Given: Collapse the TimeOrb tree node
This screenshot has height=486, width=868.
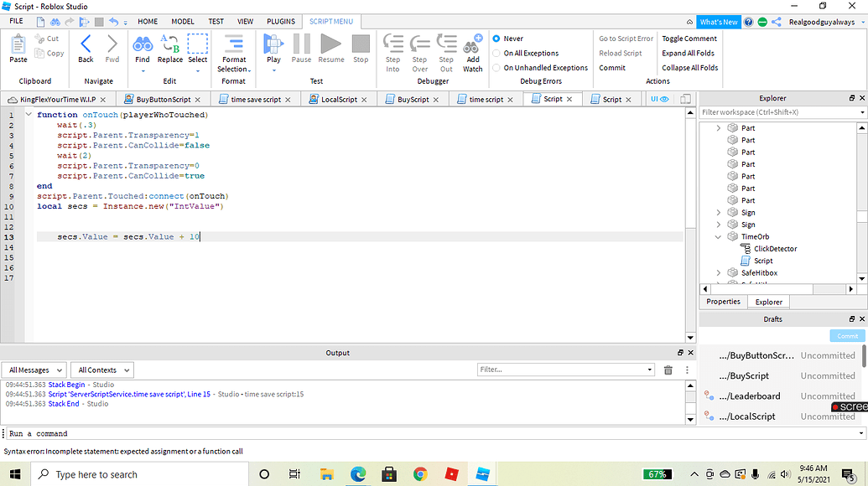Looking at the screenshot, I should point(718,236).
